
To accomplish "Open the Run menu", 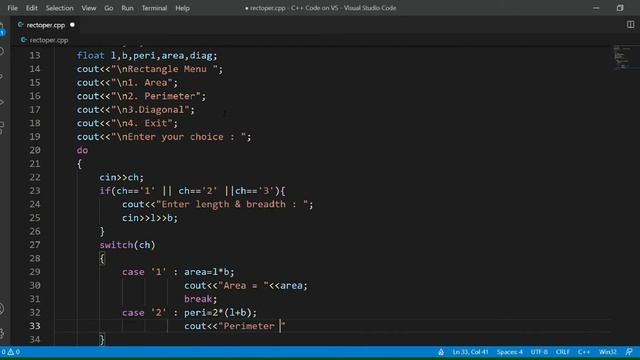I will click(127, 8).
